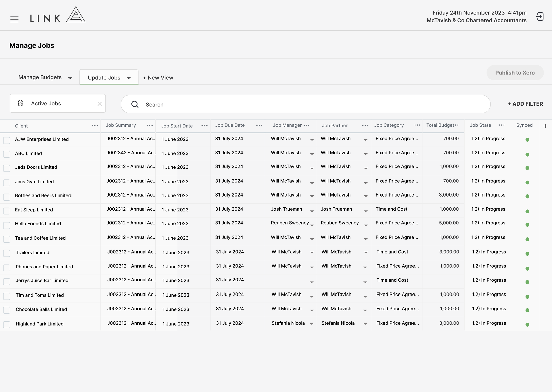The image size is (552, 392).
Task: Select the AJW Enterprises Limited checkbox
Action: (7, 140)
